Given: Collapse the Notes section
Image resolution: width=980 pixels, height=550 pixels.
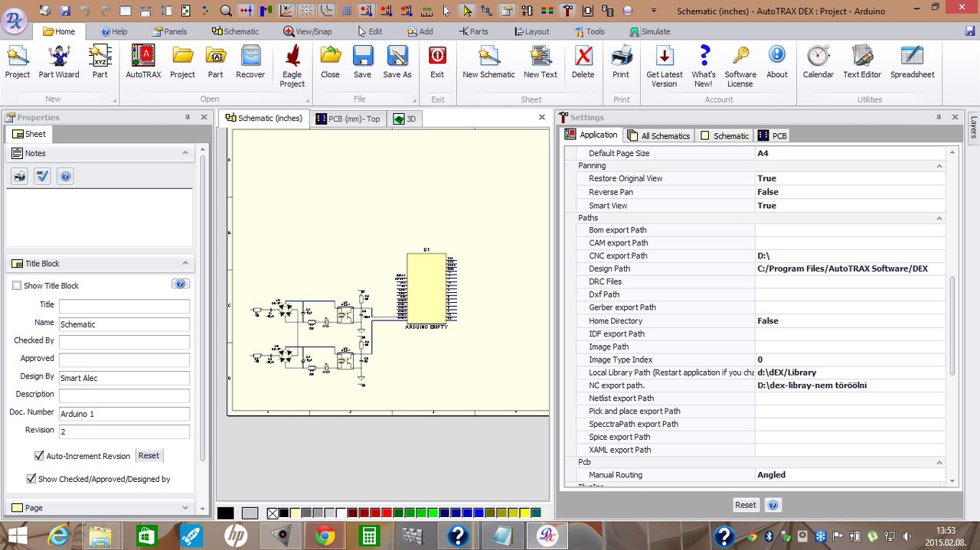Looking at the screenshot, I should (x=185, y=153).
